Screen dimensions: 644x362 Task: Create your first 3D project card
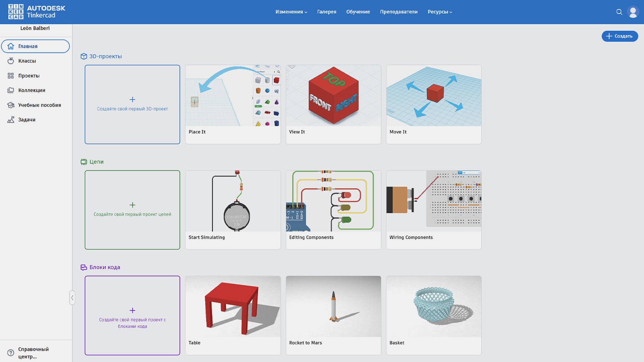pyautogui.click(x=132, y=105)
